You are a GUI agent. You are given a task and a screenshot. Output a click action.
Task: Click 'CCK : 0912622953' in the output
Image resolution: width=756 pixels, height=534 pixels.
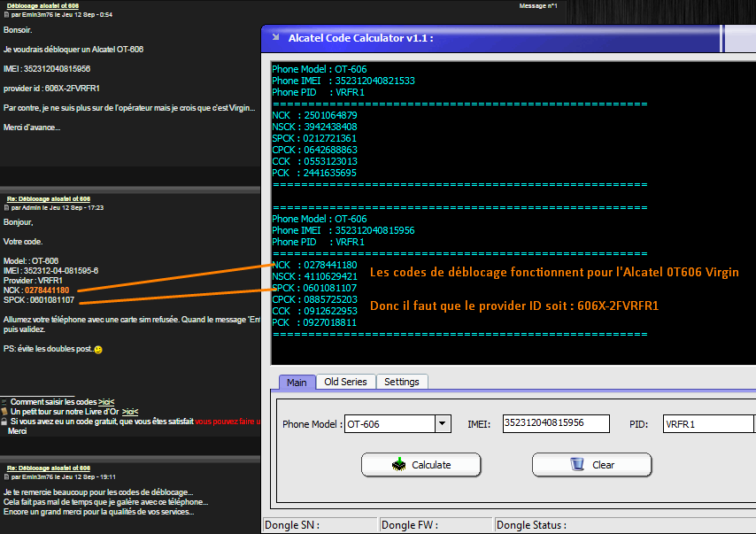coord(314,311)
